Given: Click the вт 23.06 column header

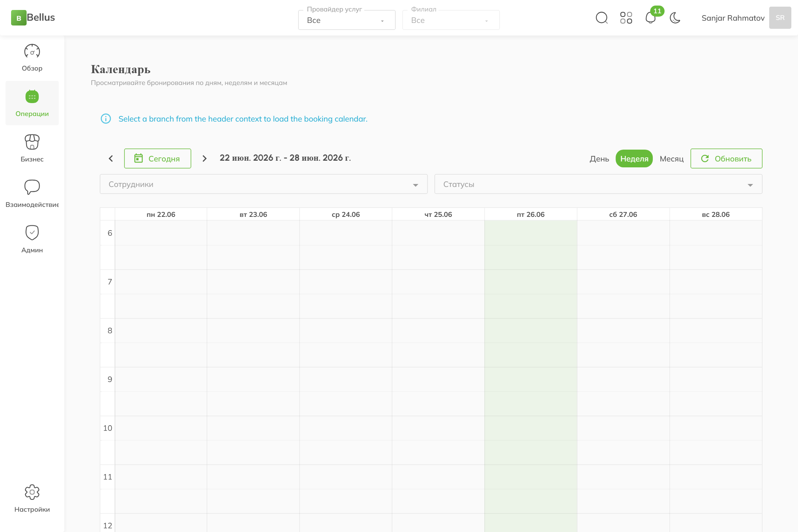Looking at the screenshot, I should click(253, 215).
